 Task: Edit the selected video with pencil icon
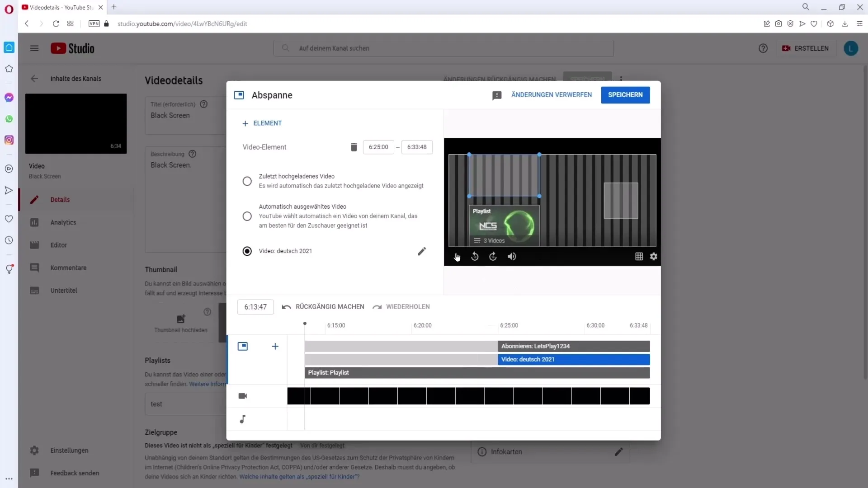click(x=421, y=251)
